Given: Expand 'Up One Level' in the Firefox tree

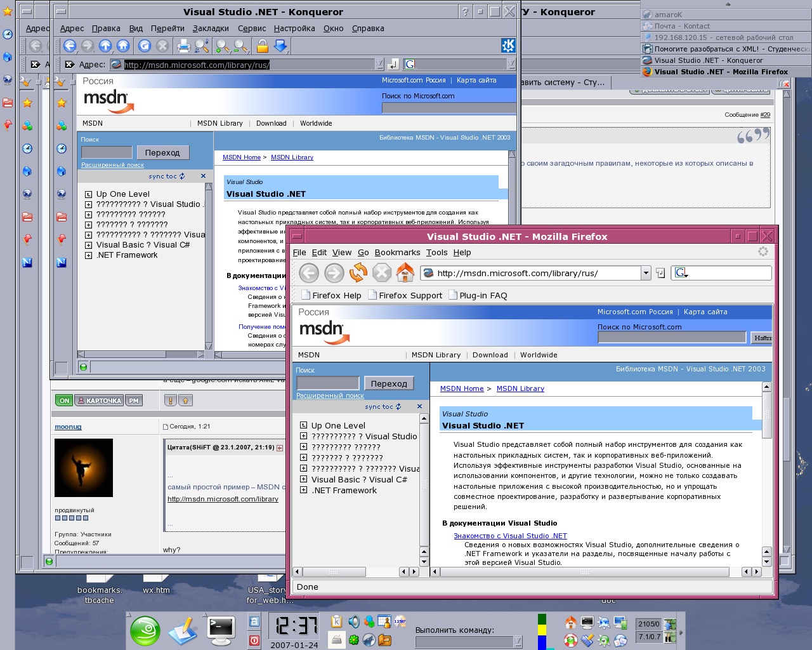Looking at the screenshot, I should 303,425.
